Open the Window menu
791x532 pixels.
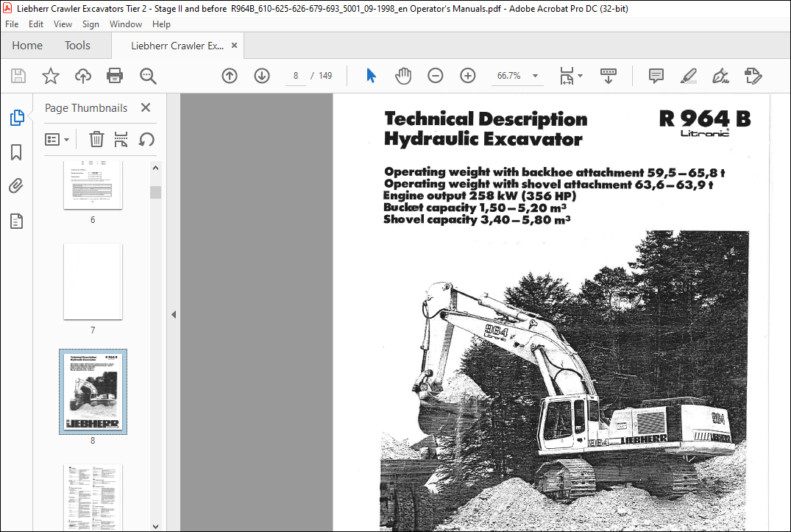[x=126, y=24]
